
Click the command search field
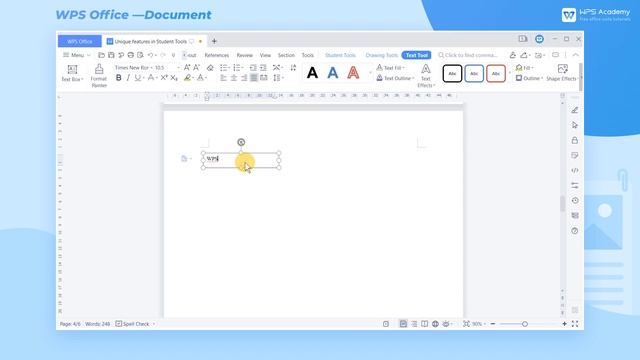click(x=468, y=55)
